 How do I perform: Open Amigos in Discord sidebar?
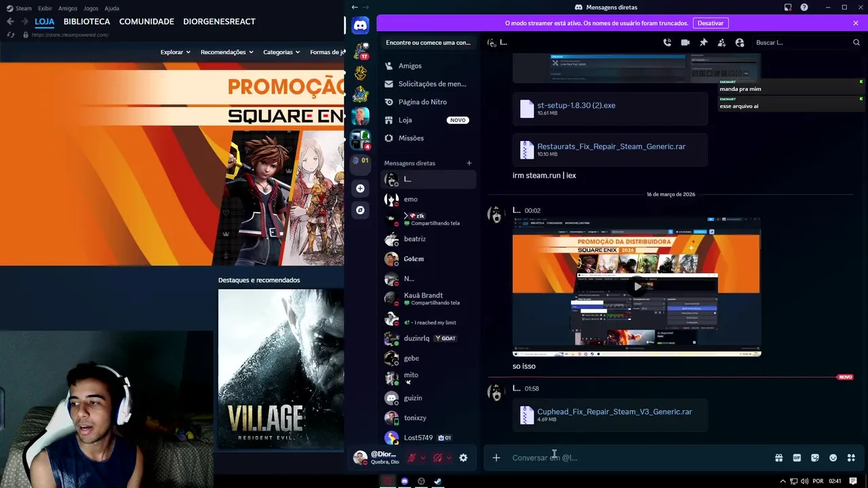point(428,66)
